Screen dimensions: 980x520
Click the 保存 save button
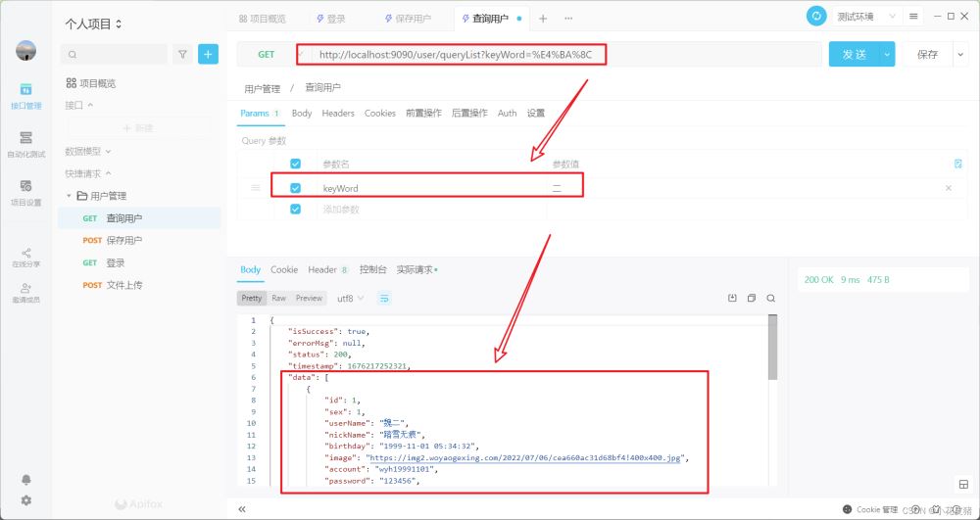pos(927,54)
